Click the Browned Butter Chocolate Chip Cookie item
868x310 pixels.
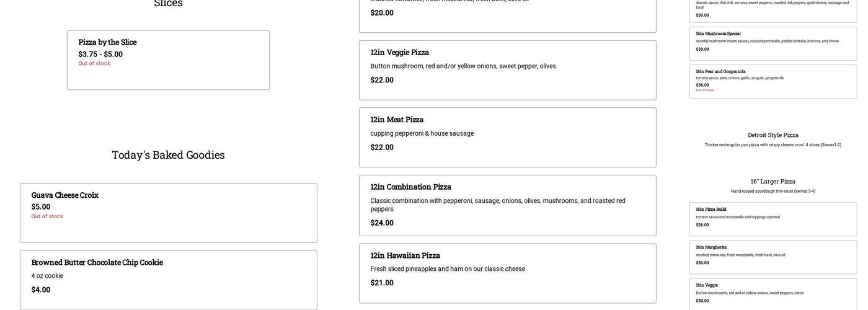168,280
